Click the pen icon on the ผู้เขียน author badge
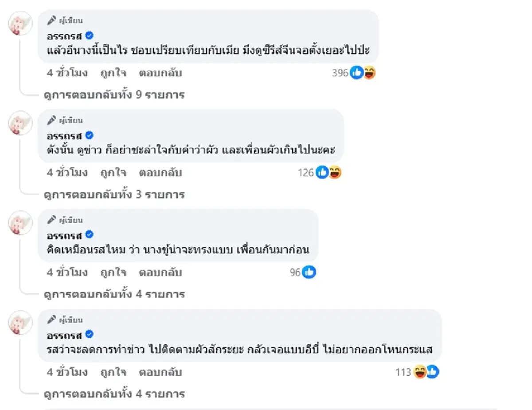Image resolution: width=532 pixels, height=410 pixels. coord(51,20)
